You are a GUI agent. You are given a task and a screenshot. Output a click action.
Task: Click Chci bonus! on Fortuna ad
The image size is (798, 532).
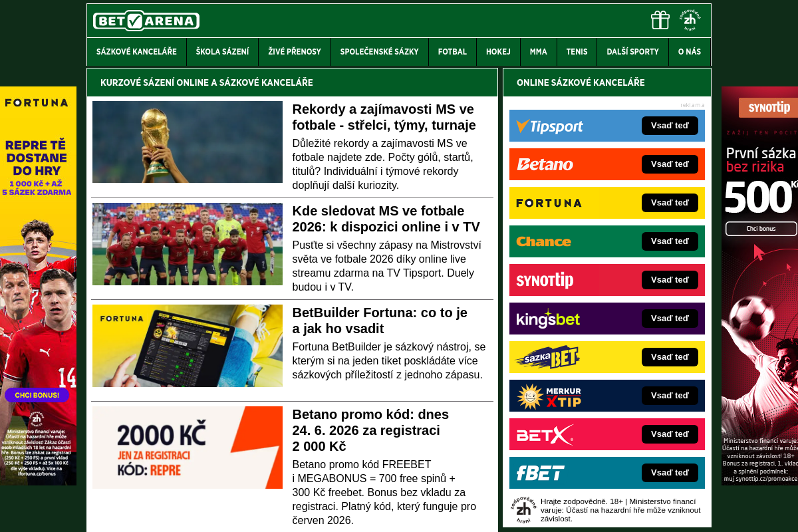pyautogui.click(x=37, y=395)
